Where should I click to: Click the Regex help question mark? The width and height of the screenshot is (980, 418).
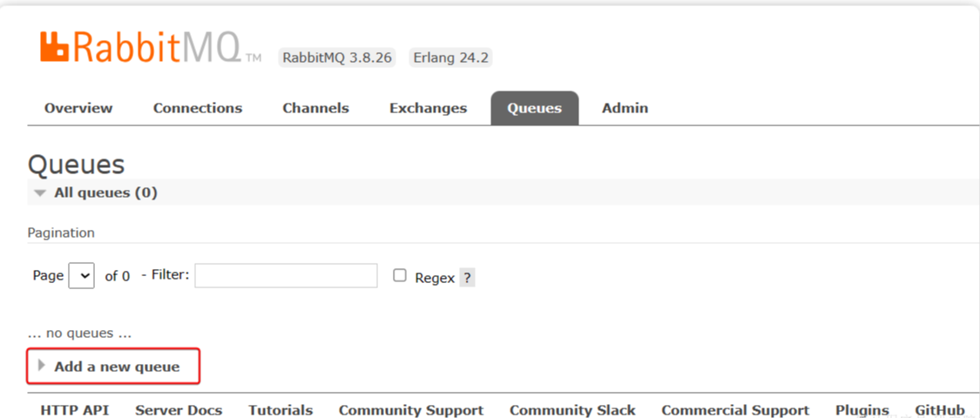467,278
